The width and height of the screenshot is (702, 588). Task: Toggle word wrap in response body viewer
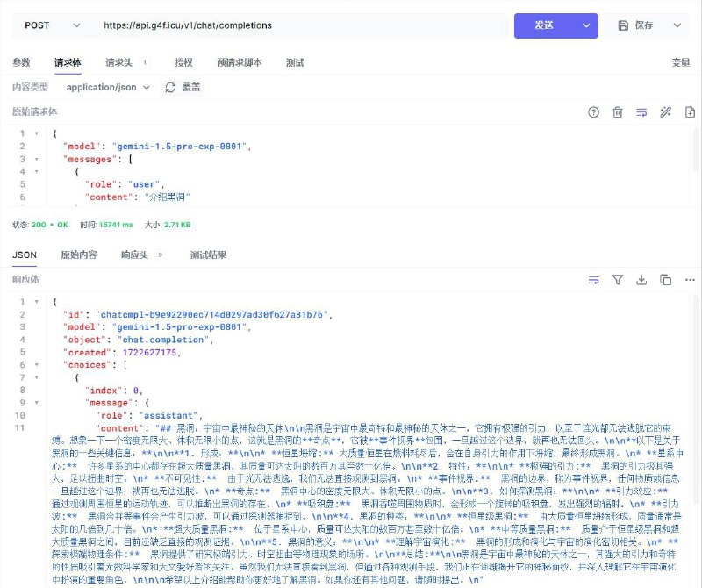594,280
